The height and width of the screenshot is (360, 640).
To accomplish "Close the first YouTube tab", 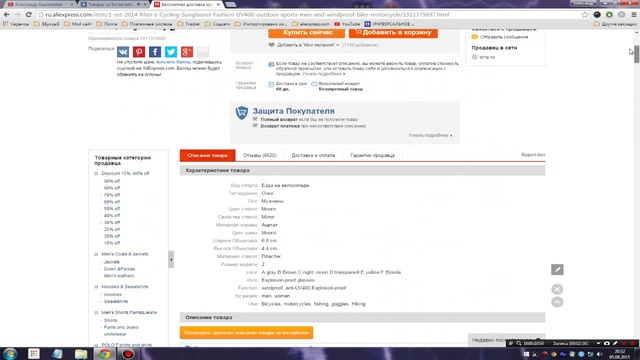I will (x=72, y=4).
